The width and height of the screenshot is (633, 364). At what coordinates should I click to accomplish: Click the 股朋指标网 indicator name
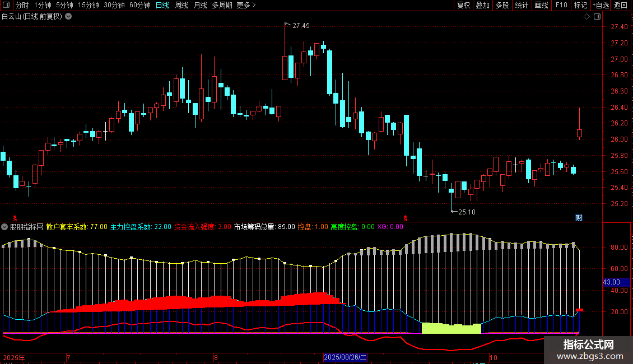(x=27, y=227)
